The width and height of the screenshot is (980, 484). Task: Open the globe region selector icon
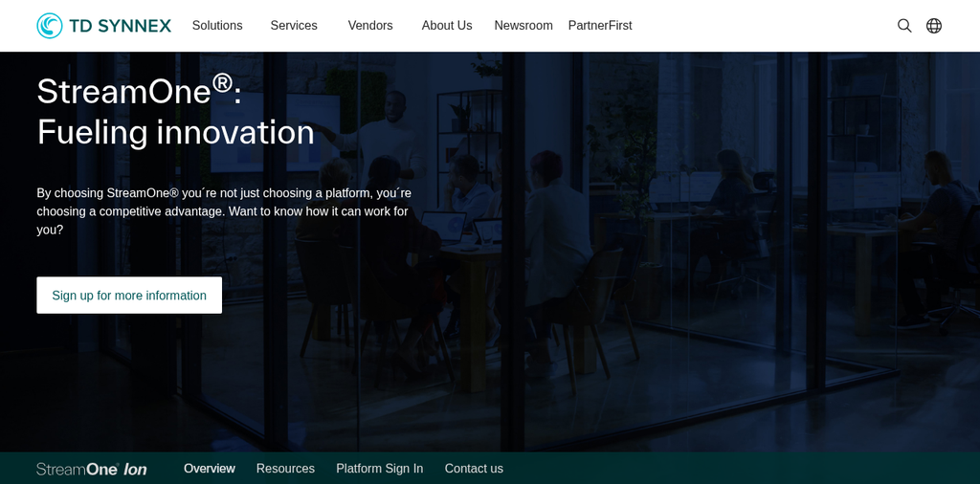click(934, 26)
